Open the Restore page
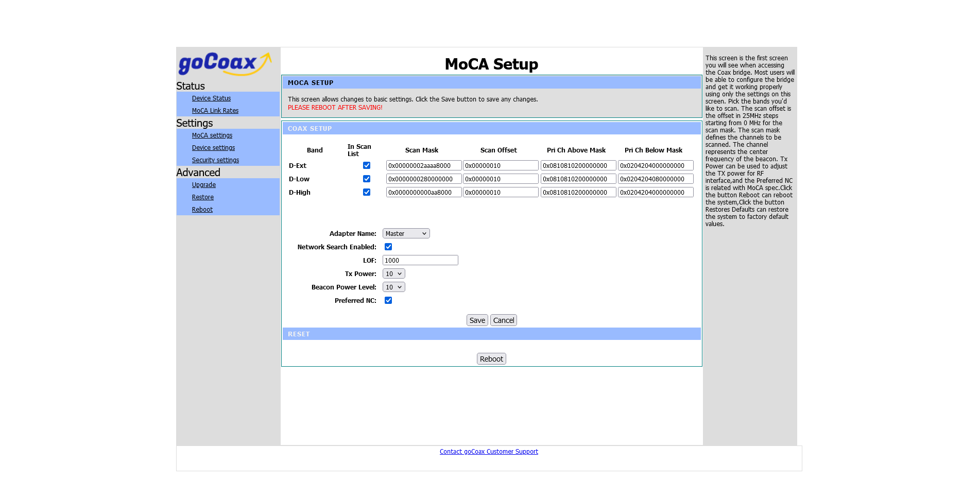The width and height of the screenshot is (980, 497). pos(203,197)
